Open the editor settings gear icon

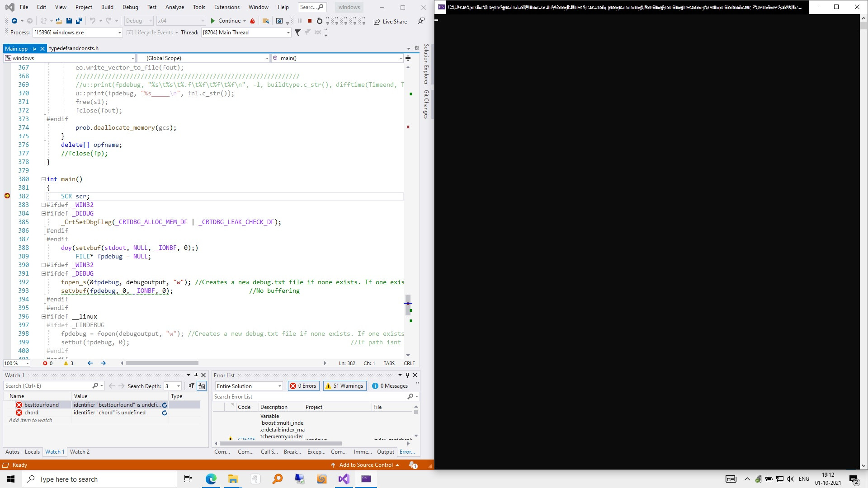tap(417, 48)
